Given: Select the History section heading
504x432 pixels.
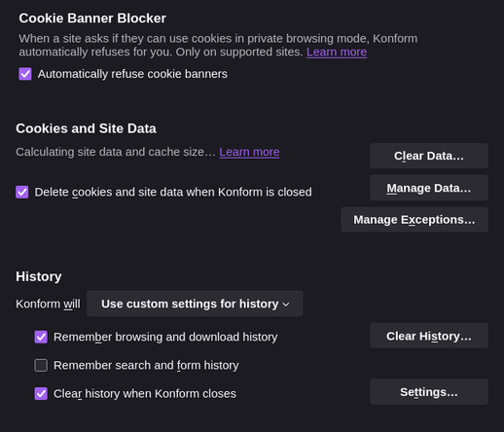Looking at the screenshot, I should (x=39, y=276).
